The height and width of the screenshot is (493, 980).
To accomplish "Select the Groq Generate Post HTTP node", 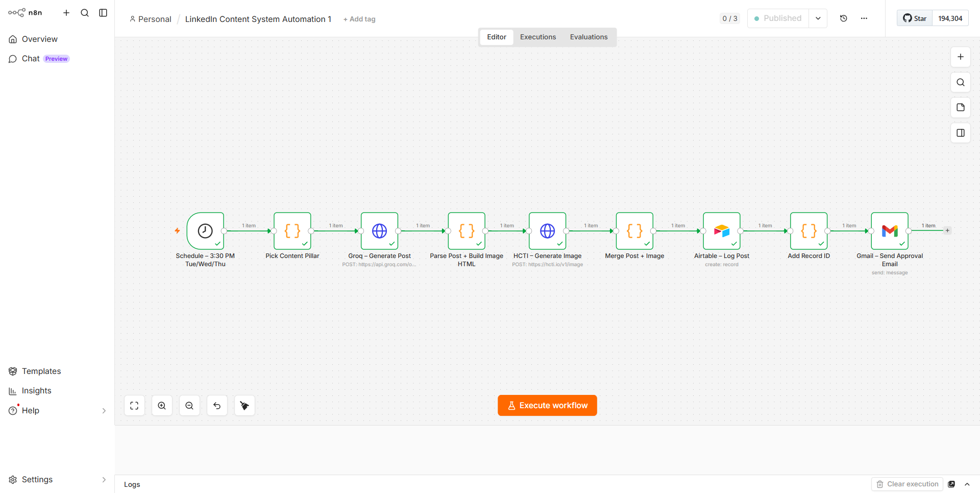I will (x=379, y=231).
